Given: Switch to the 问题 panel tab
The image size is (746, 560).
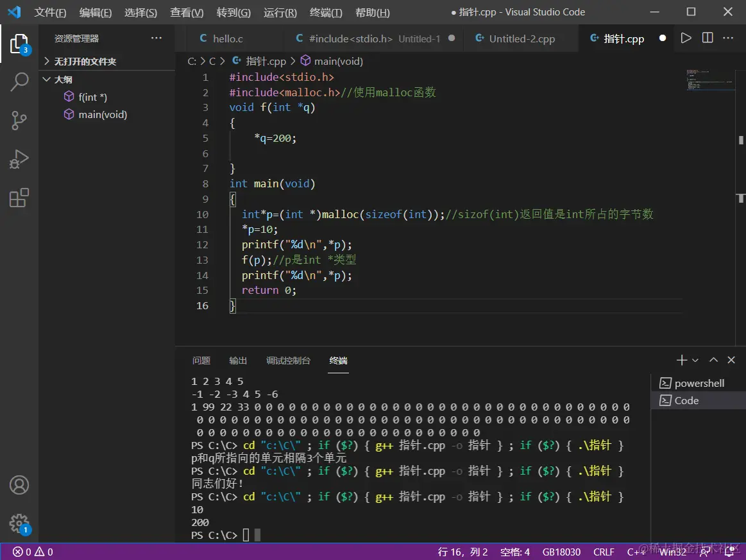Looking at the screenshot, I should pos(201,361).
